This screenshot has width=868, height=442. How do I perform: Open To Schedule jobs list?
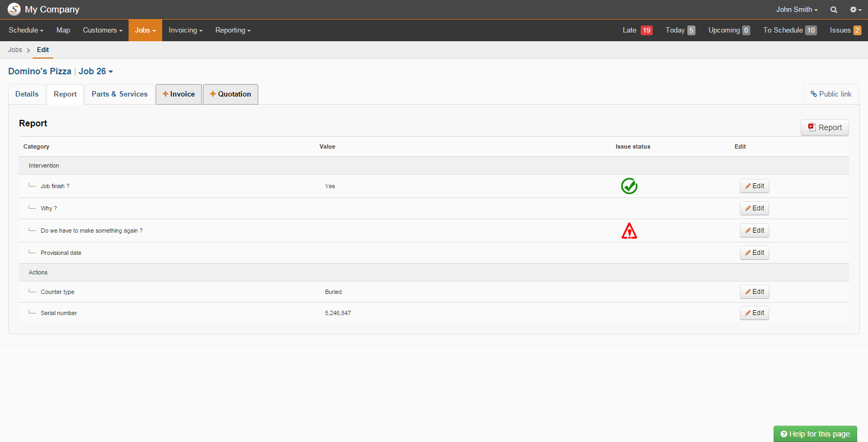[790, 30]
